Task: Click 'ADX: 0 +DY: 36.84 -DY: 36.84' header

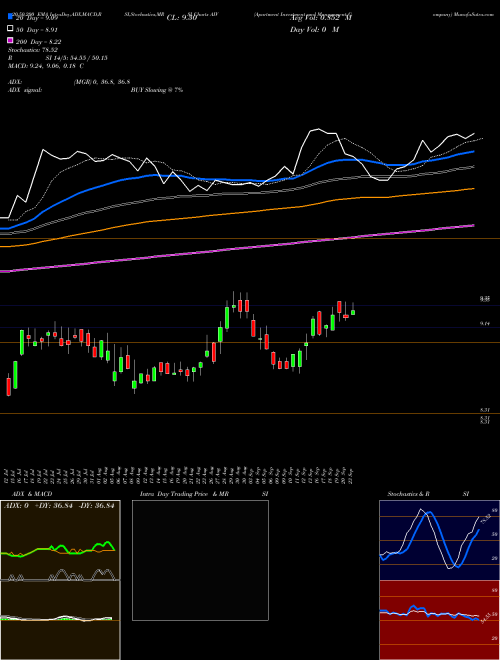Action: point(59,506)
